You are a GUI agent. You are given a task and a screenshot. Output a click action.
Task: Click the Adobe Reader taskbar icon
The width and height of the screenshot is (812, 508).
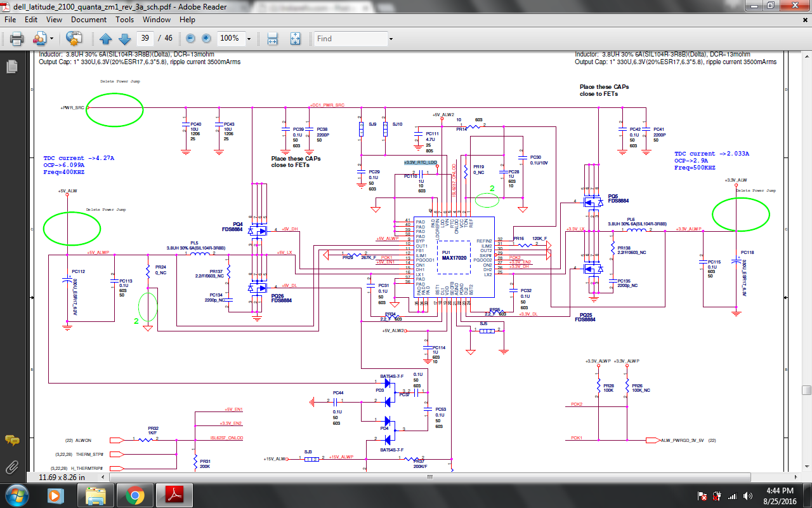[174, 494]
